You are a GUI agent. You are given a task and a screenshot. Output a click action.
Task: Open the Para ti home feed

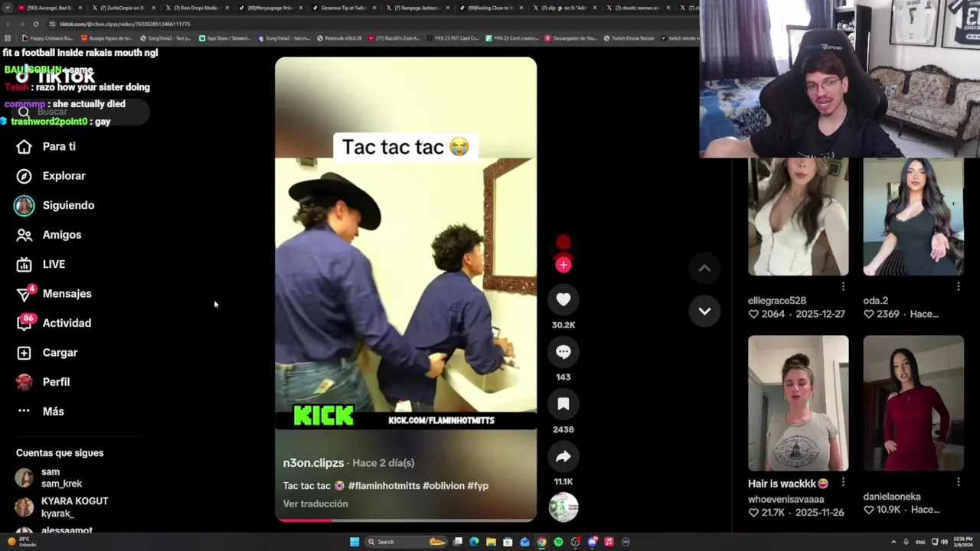(x=46, y=146)
